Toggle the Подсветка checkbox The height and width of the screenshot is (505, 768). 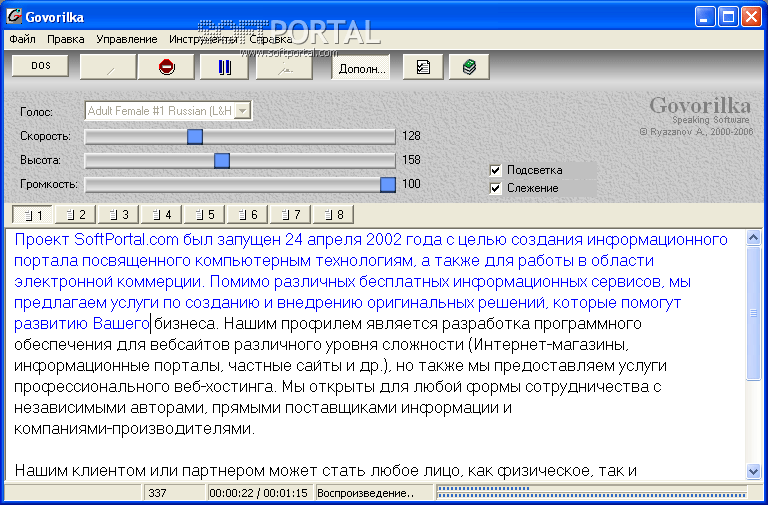coord(496,170)
